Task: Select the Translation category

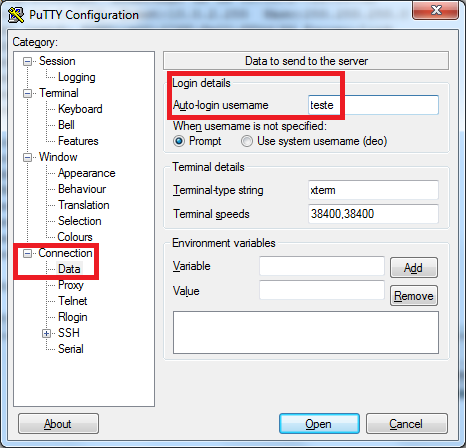Action: (x=83, y=205)
